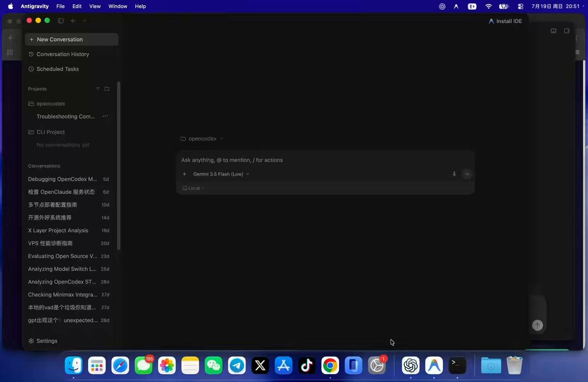Open the Local environment dropdown

click(x=193, y=188)
